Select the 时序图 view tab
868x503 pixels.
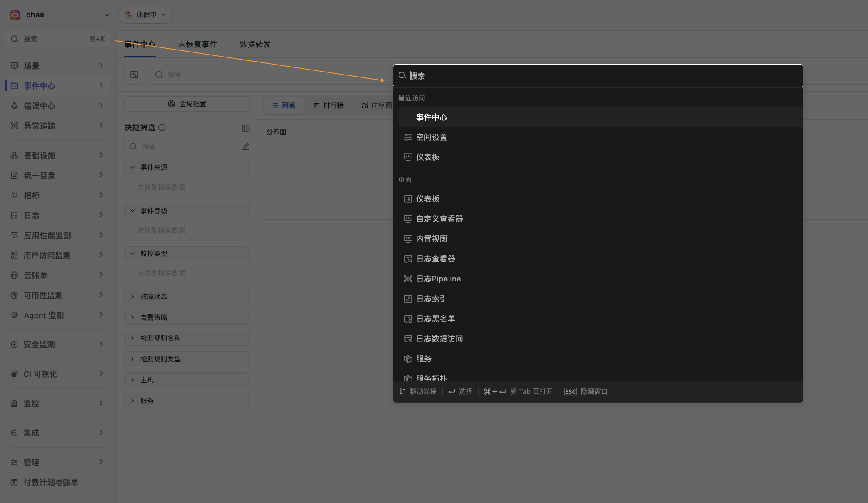377,105
